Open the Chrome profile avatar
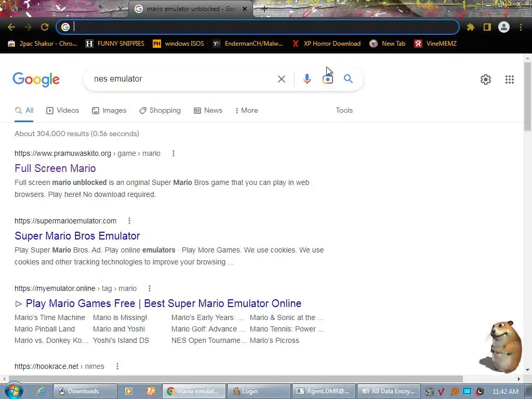The height and width of the screenshot is (399, 532). coord(504,27)
